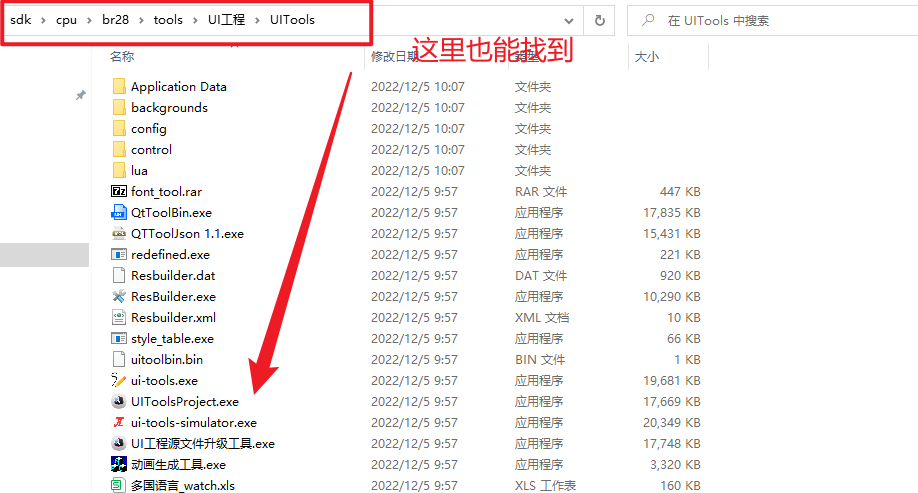The height and width of the screenshot is (493, 918).
Task: Select the font_tool.rar file name
Action: pos(166,192)
